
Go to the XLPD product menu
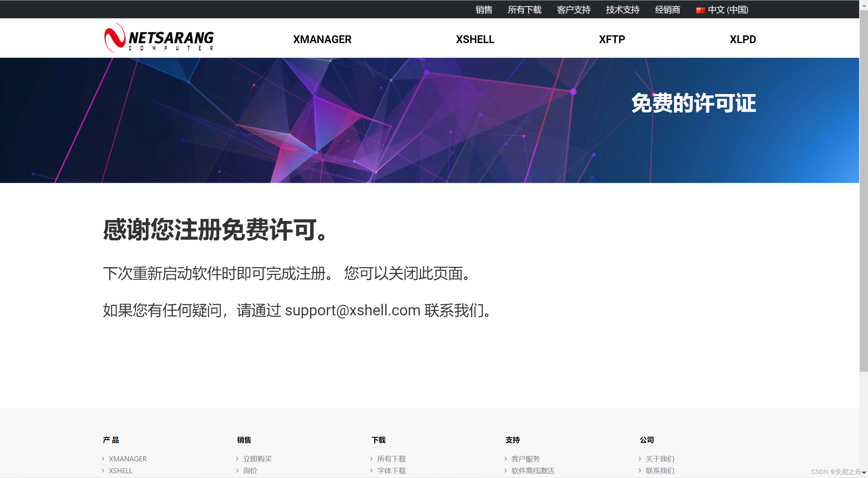click(x=743, y=39)
